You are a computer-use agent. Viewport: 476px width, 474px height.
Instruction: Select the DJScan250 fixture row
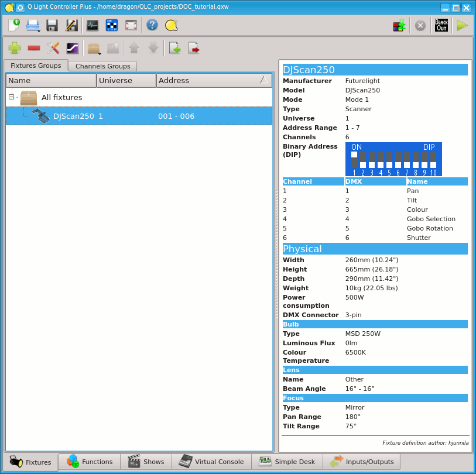point(139,116)
